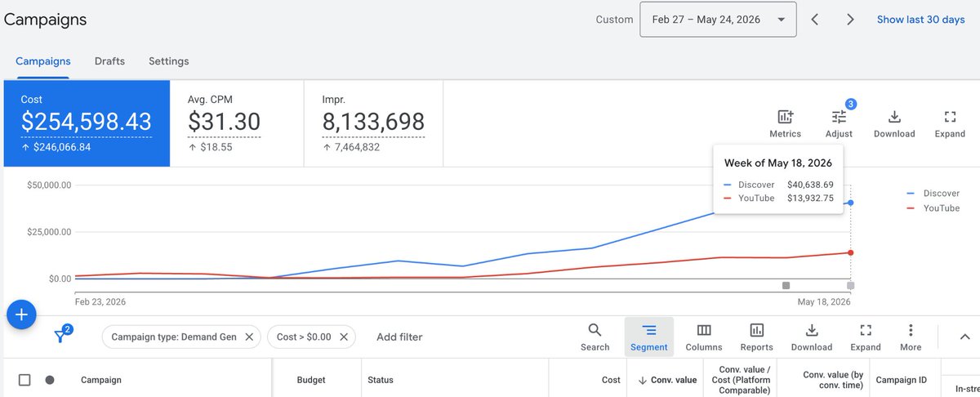Open the More options three-dot menu
The width and height of the screenshot is (980, 397).
(x=911, y=330)
